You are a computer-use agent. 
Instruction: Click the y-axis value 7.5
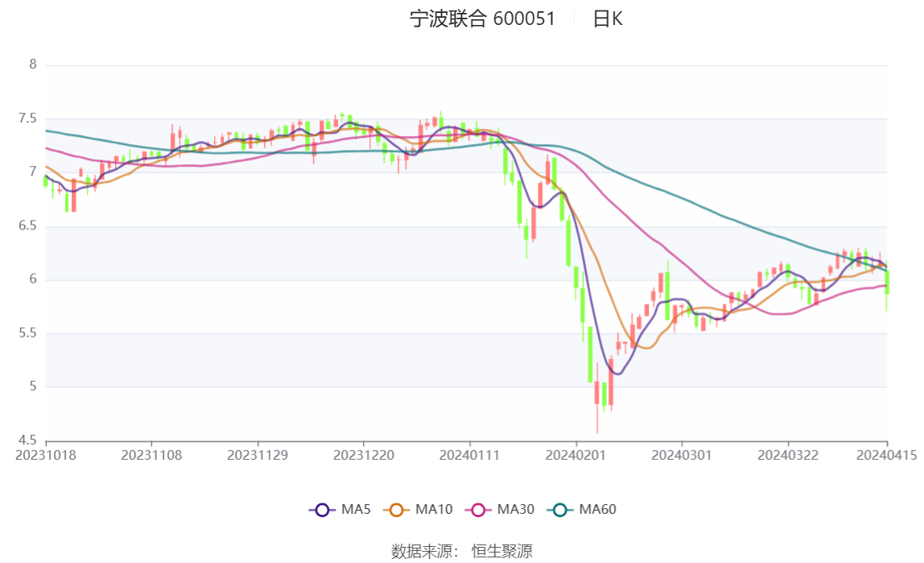pyautogui.click(x=27, y=118)
